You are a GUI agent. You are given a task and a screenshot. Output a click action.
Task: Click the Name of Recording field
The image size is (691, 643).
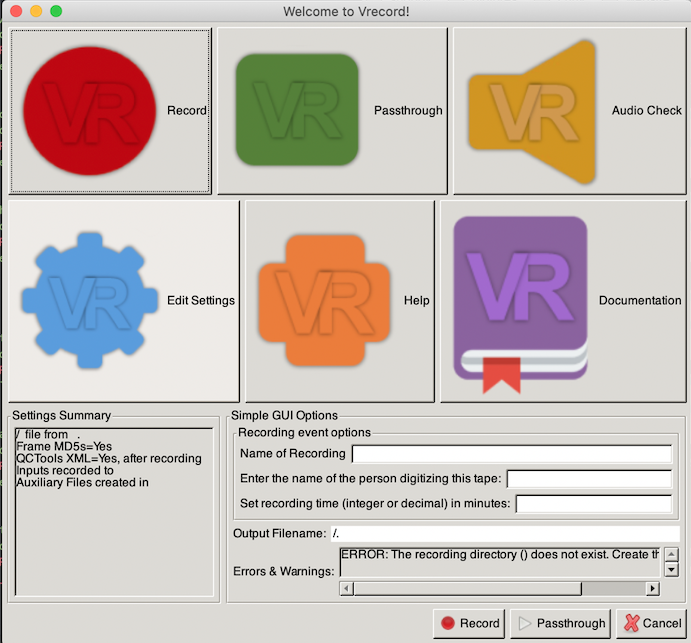(x=510, y=455)
